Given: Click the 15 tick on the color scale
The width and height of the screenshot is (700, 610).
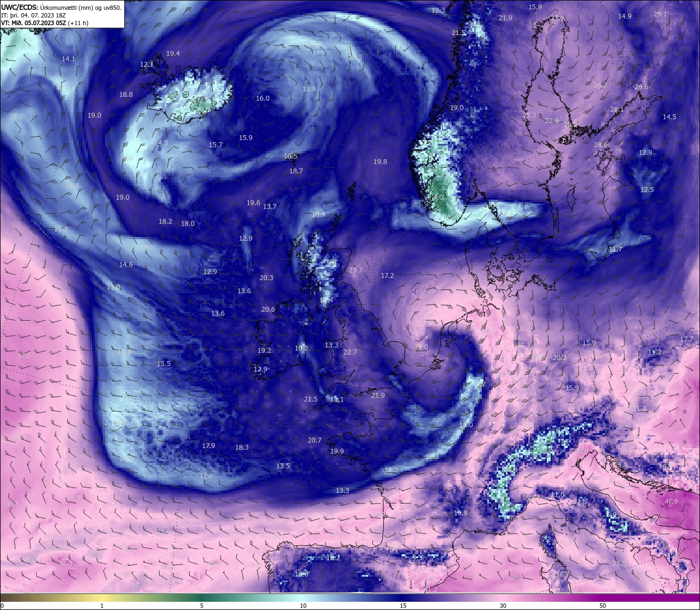Looking at the screenshot, I should 403,606.
